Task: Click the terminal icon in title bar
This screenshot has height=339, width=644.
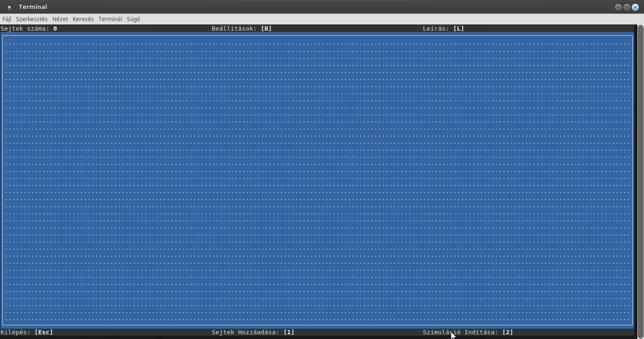Action: point(9,7)
